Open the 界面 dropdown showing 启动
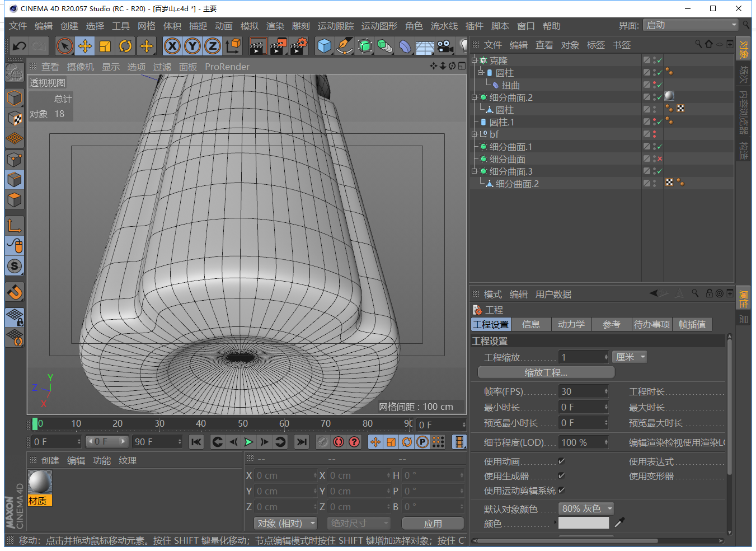The image size is (756, 551). pyautogui.click(x=689, y=25)
